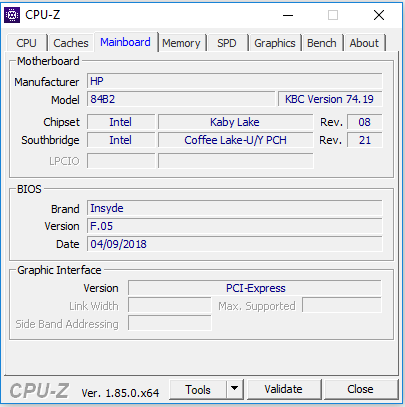Select the Mainboard tab
Viewport: 405px width, 407px height.
pyautogui.click(x=125, y=42)
